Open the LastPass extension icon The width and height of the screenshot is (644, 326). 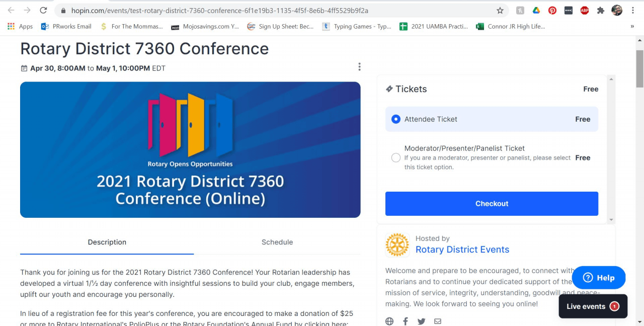point(569,11)
